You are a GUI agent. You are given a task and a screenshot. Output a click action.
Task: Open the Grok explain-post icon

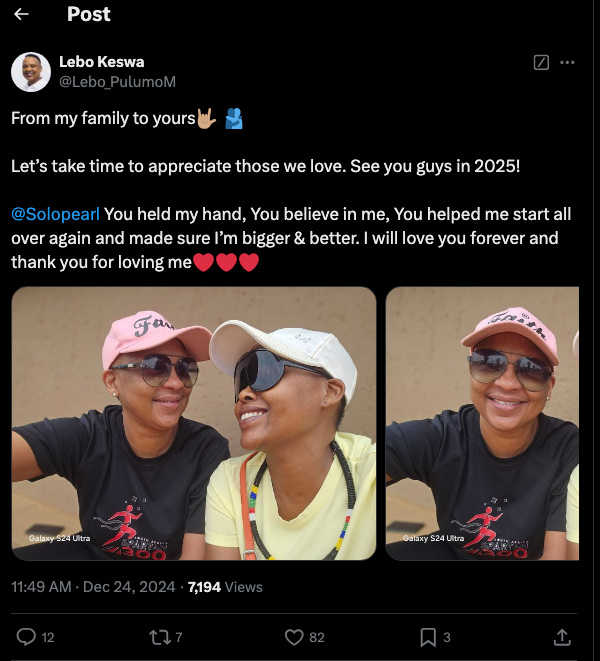[x=542, y=62]
